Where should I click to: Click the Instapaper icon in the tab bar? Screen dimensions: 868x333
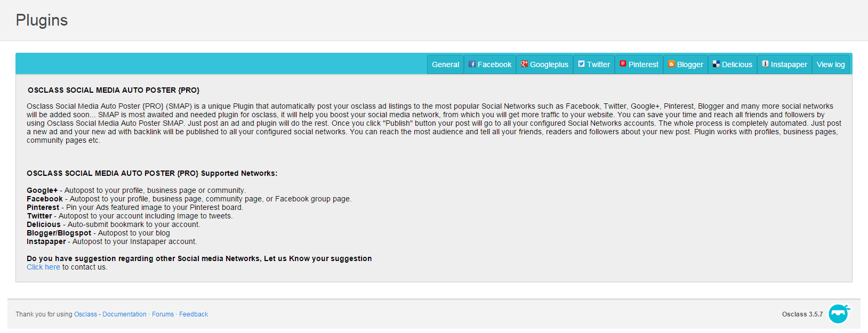(765, 64)
